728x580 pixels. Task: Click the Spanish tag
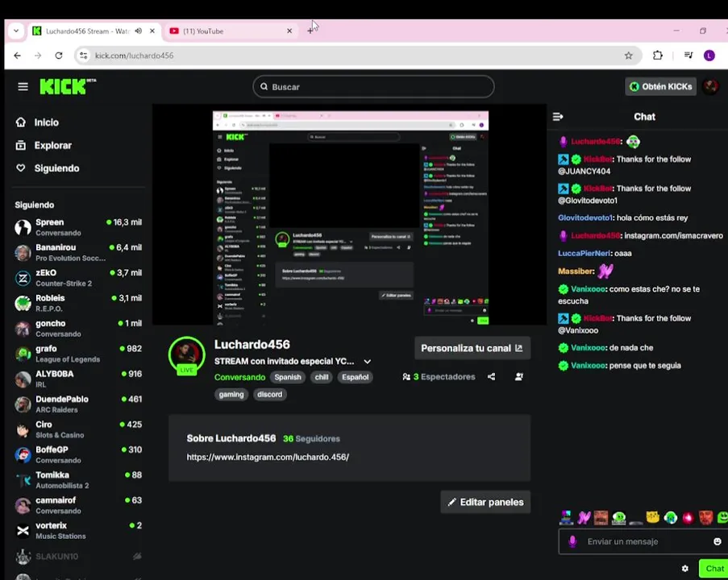[x=288, y=377]
